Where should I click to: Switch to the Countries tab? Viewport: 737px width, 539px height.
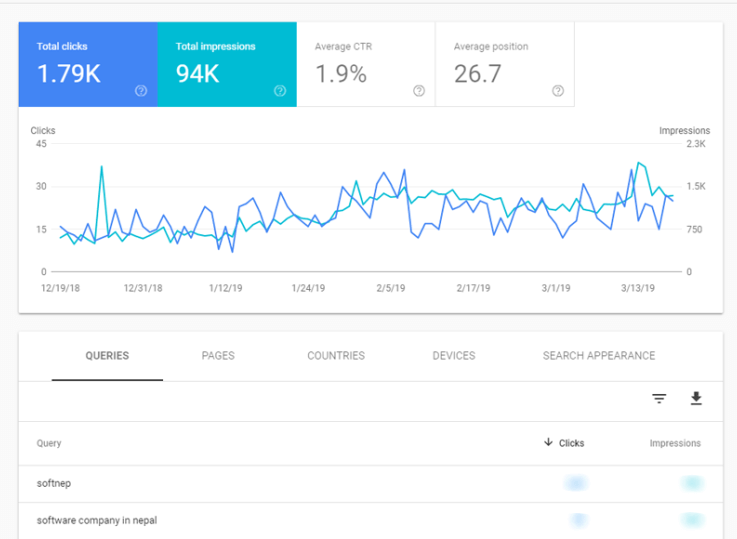[336, 356]
